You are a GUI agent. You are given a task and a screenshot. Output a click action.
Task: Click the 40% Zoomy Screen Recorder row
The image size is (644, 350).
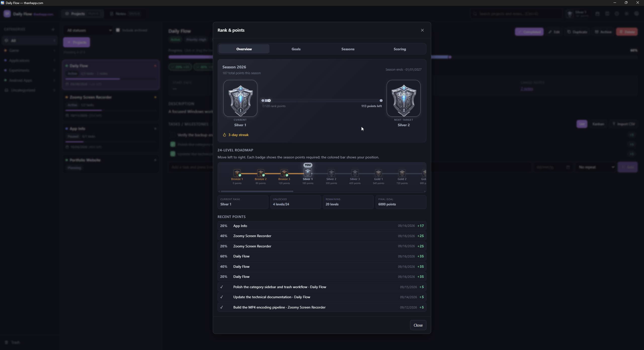[x=322, y=236]
